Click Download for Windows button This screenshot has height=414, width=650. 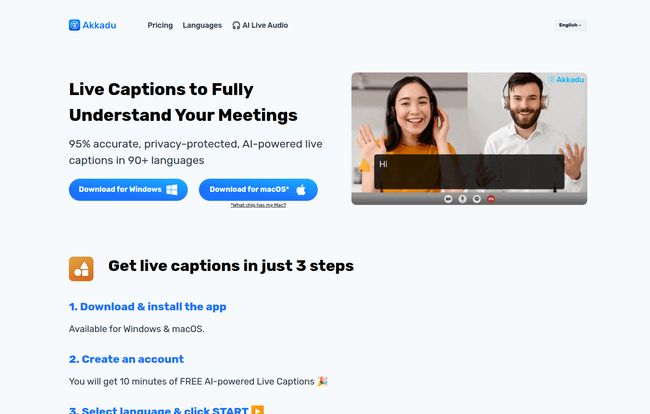(x=128, y=189)
